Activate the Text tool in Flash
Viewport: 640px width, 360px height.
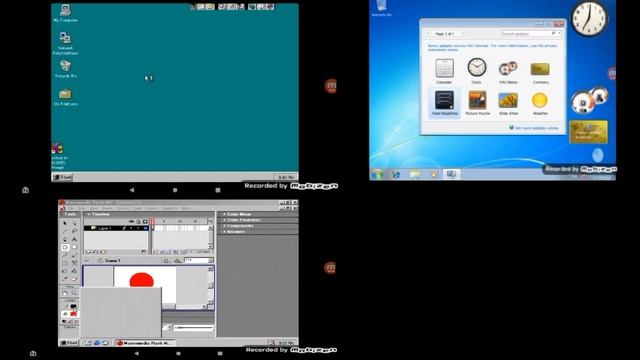[x=74, y=239]
